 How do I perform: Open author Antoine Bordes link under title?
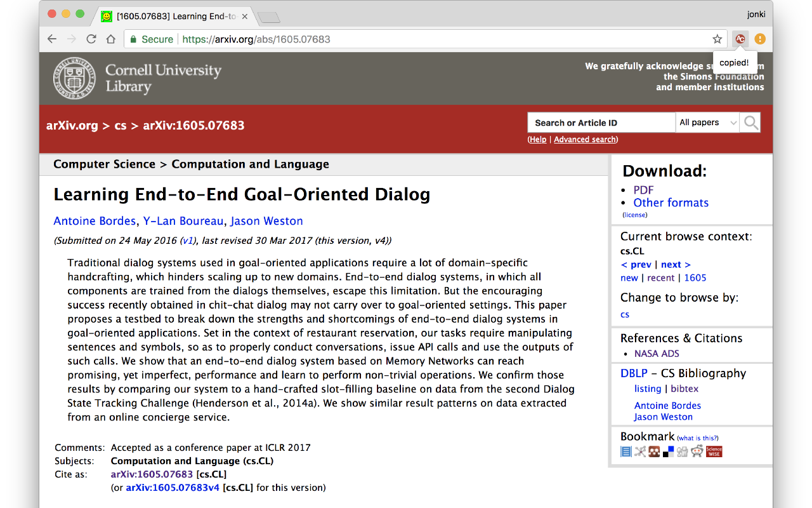[x=95, y=221]
